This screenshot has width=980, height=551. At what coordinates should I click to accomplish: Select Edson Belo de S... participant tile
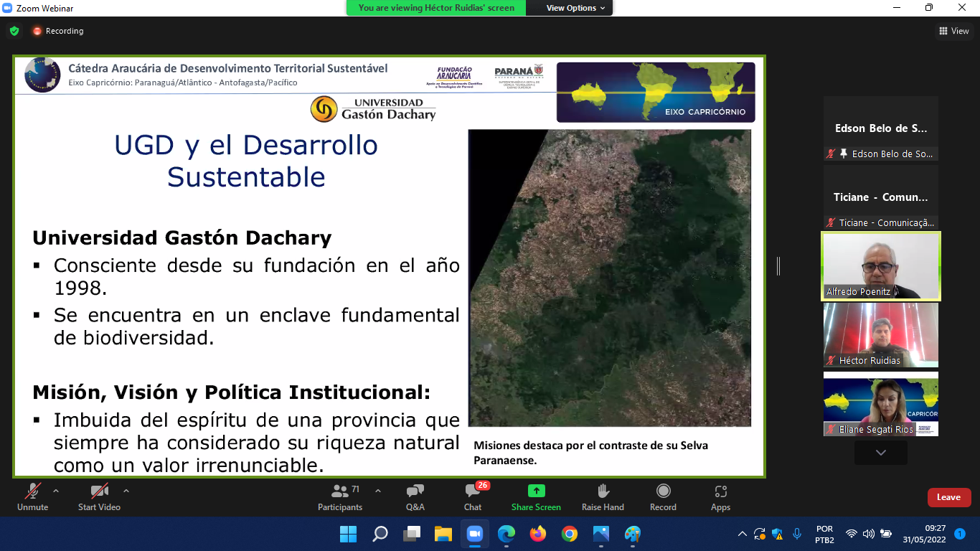[880, 128]
